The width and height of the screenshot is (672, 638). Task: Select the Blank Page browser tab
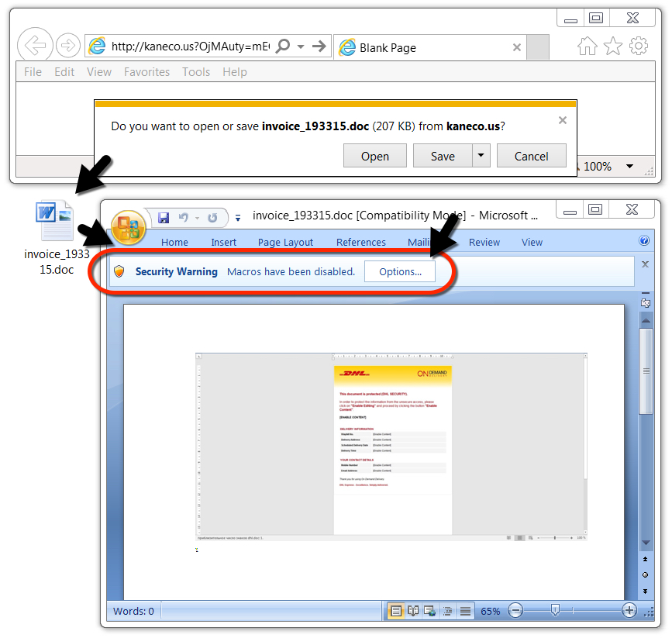(x=430, y=47)
